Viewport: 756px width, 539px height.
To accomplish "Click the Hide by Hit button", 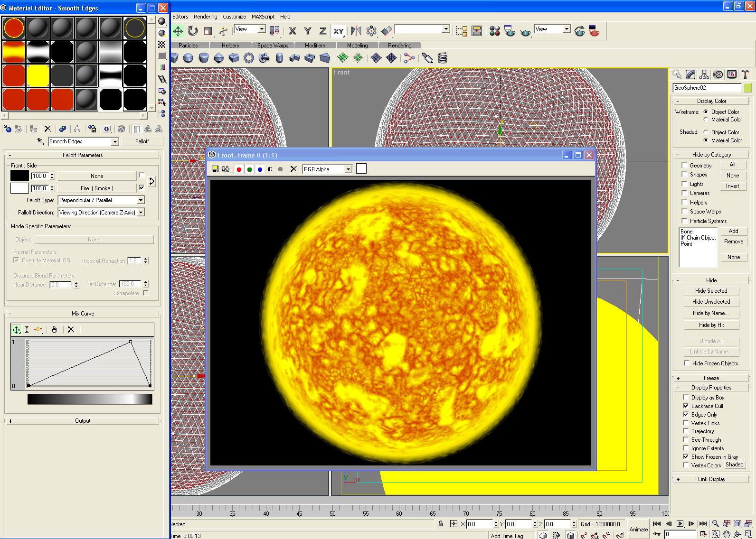I will (x=711, y=325).
